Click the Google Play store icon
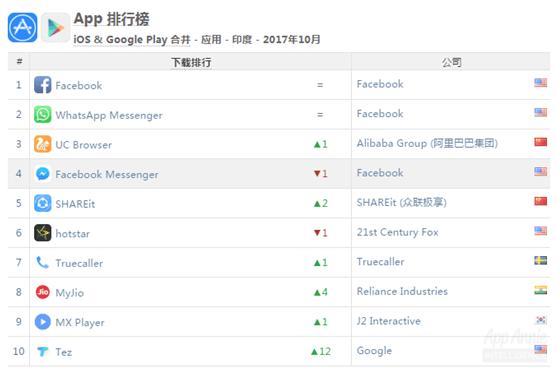This screenshot has width=558, height=375. point(56,27)
